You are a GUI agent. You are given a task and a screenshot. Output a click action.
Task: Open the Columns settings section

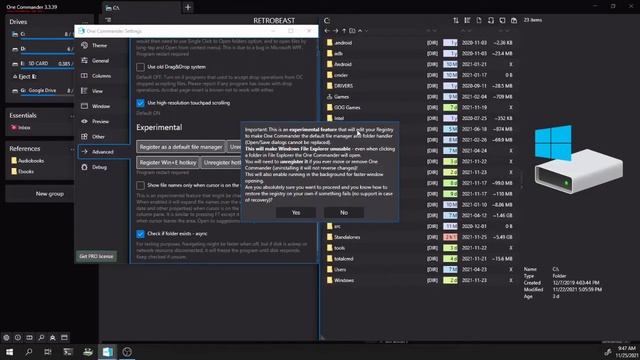coord(101,76)
